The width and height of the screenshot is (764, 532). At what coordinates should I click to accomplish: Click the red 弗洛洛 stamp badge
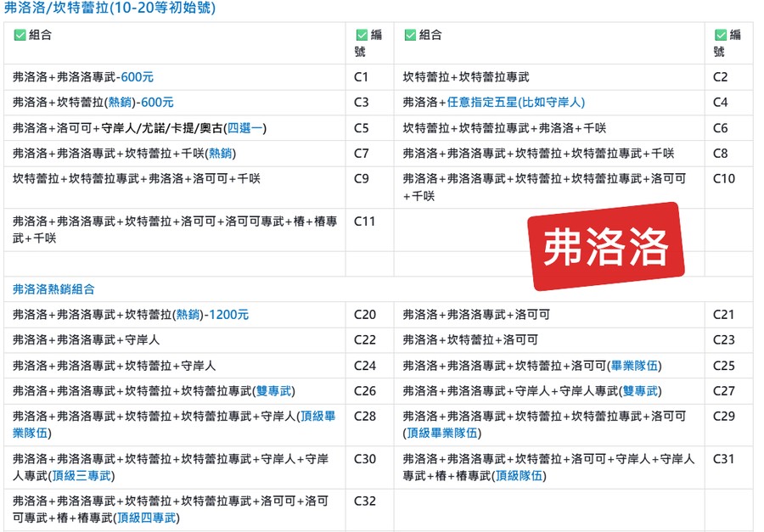(605, 246)
